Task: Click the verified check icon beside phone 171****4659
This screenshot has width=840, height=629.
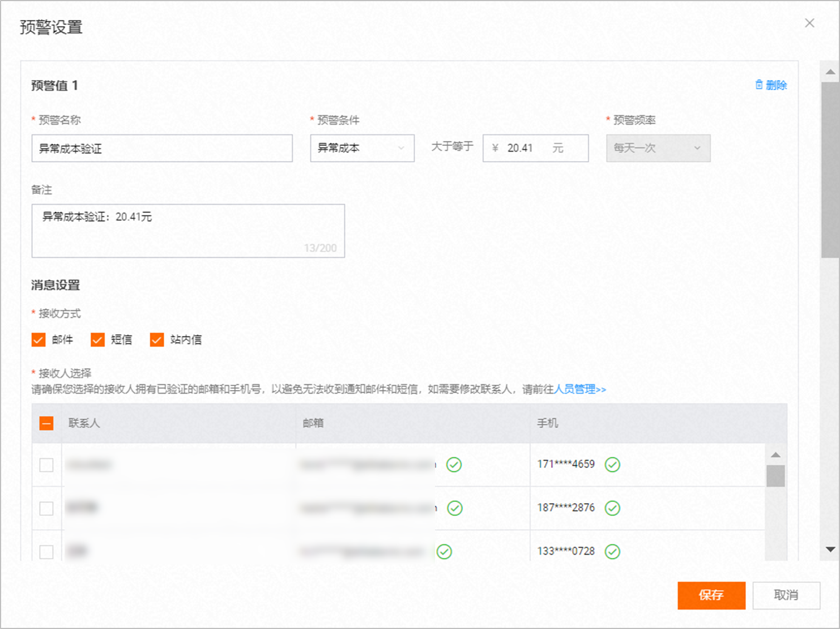Action: [613, 465]
